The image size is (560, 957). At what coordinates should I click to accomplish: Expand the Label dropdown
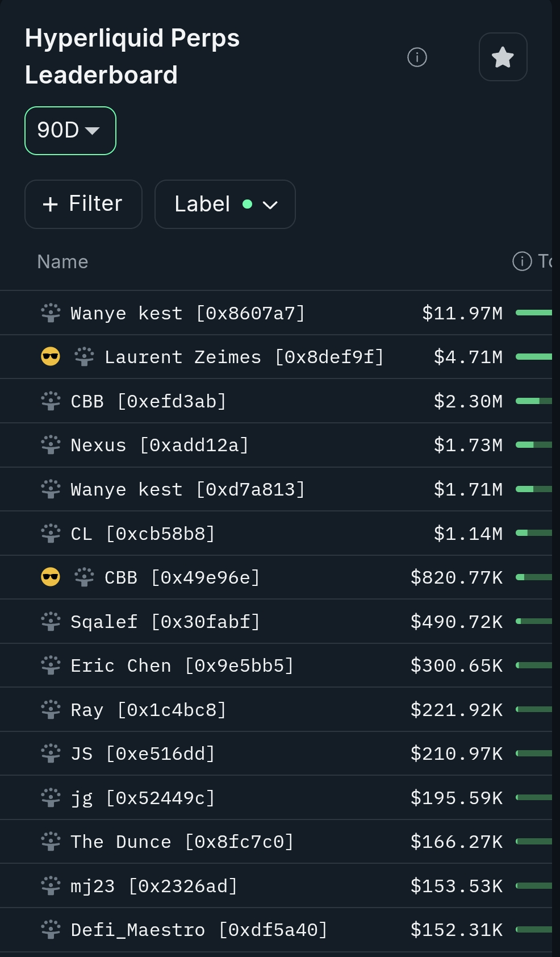[x=224, y=205]
